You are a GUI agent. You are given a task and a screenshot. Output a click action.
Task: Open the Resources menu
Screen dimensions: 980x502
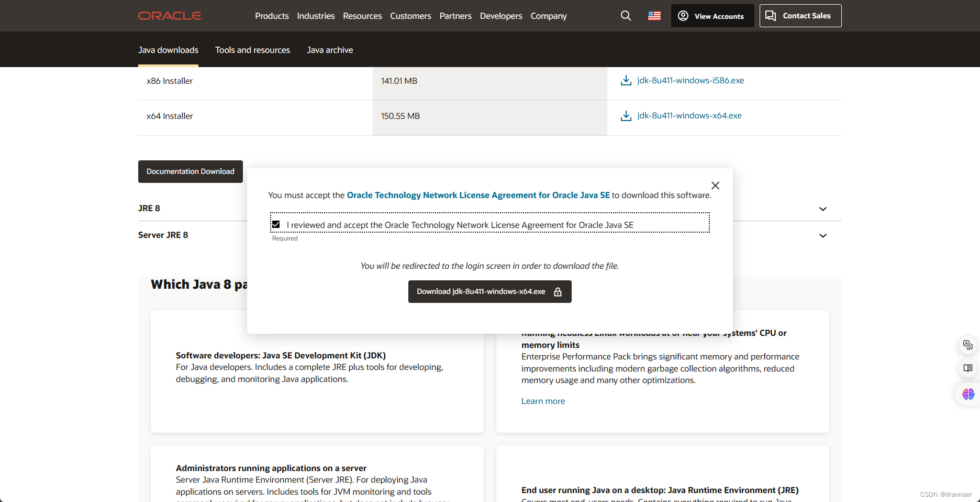click(362, 16)
